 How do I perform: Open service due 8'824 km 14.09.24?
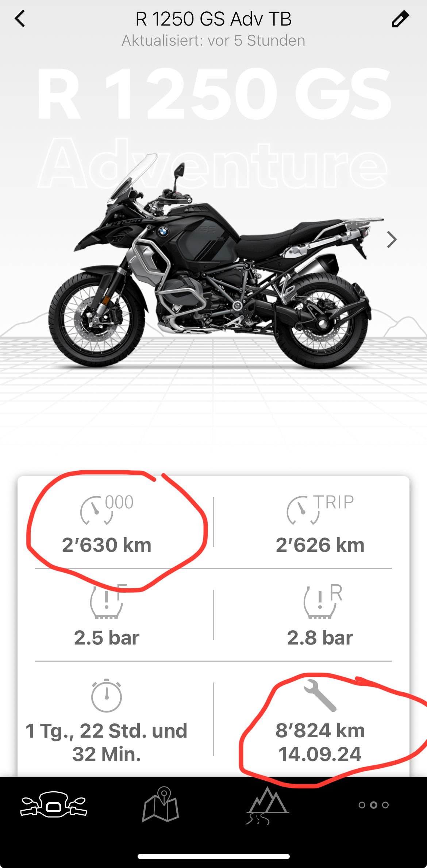click(320, 742)
